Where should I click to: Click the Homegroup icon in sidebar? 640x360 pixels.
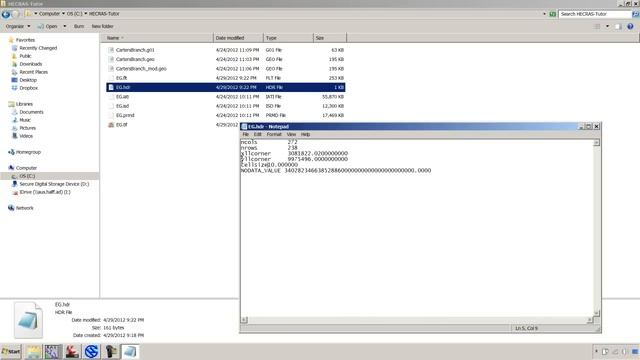(x=11, y=152)
